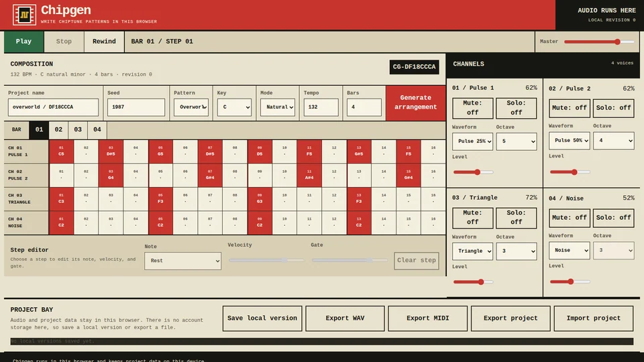Click Export project

(511, 318)
